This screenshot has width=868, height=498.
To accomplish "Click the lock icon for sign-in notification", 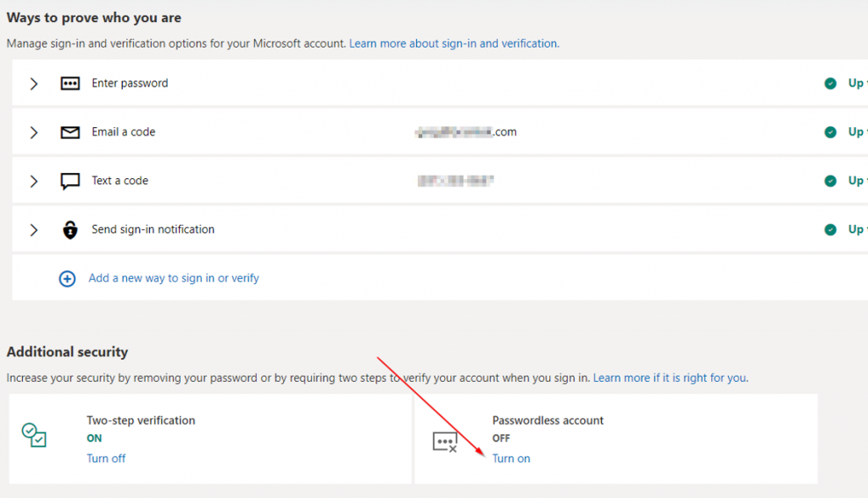I will [x=70, y=229].
